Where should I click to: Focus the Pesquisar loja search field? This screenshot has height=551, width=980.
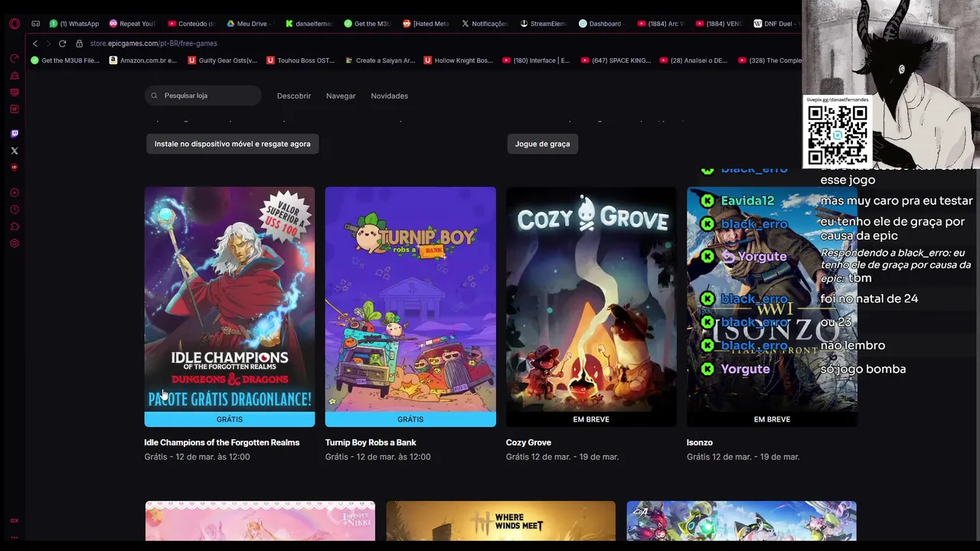click(x=203, y=96)
